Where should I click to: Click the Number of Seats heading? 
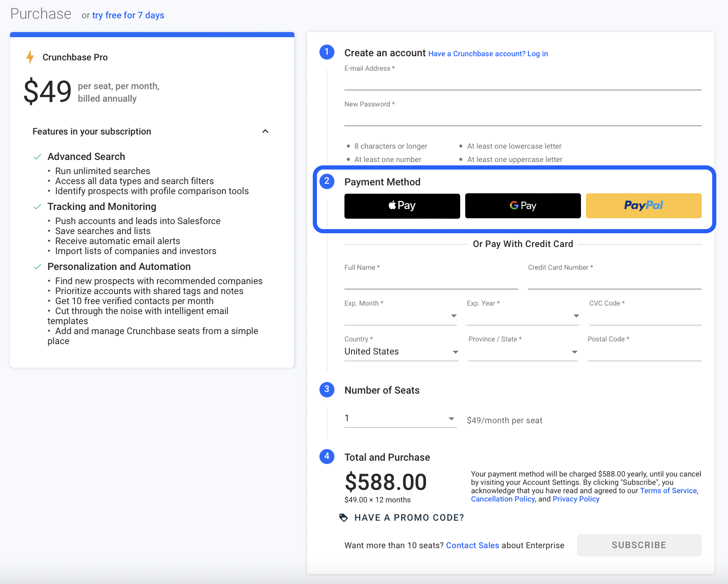pyautogui.click(x=382, y=390)
